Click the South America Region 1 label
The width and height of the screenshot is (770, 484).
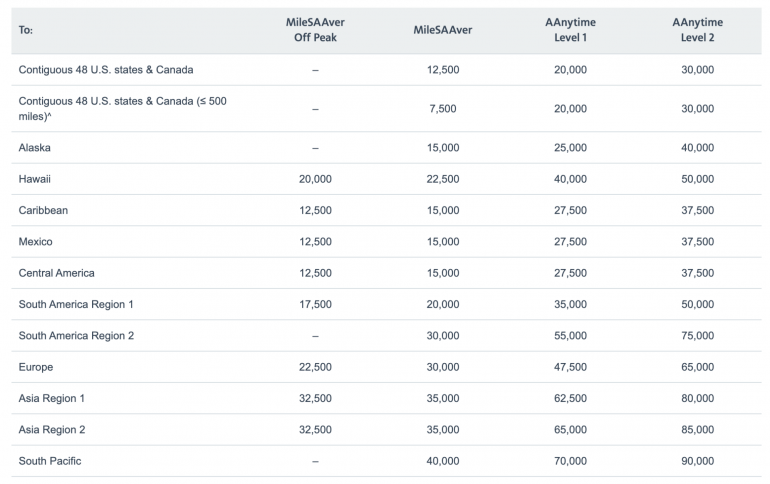76,304
